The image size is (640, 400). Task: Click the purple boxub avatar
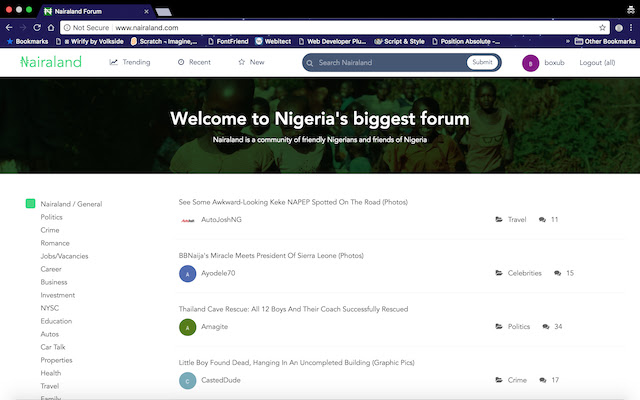pyautogui.click(x=530, y=63)
